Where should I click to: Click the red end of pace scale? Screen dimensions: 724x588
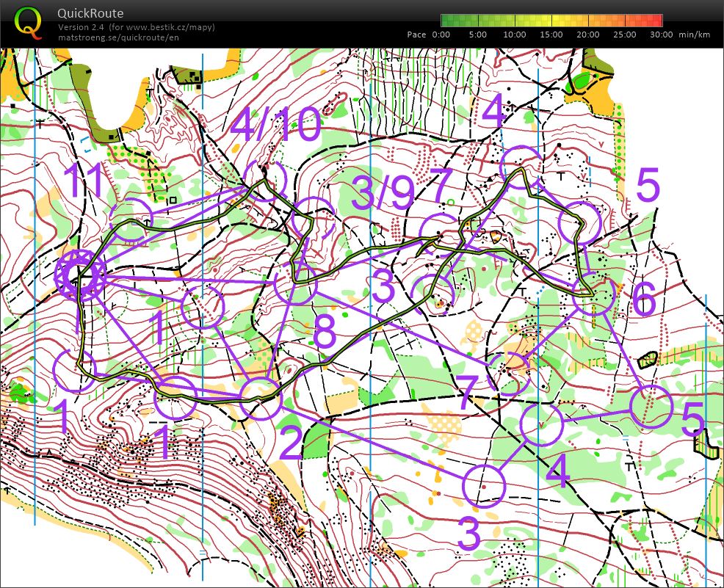(x=657, y=21)
